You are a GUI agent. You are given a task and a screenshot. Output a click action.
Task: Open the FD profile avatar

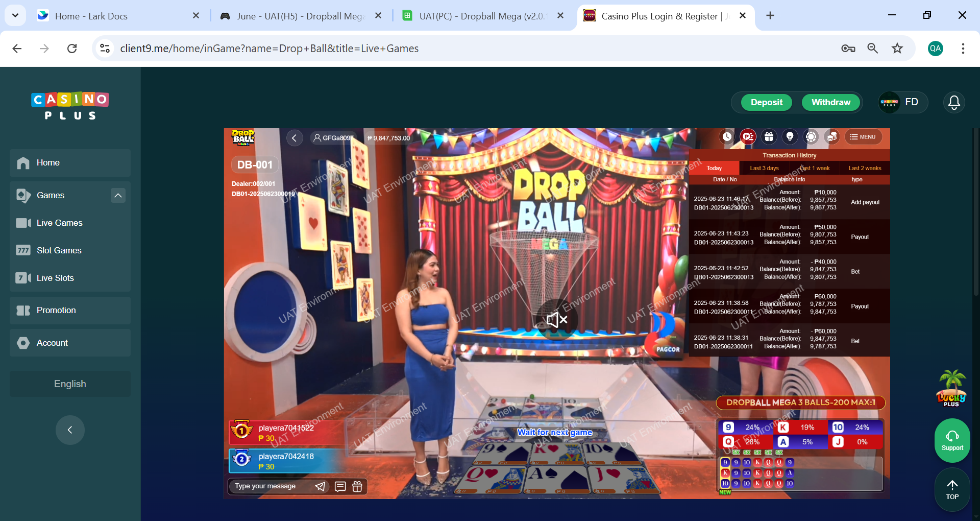coord(889,103)
